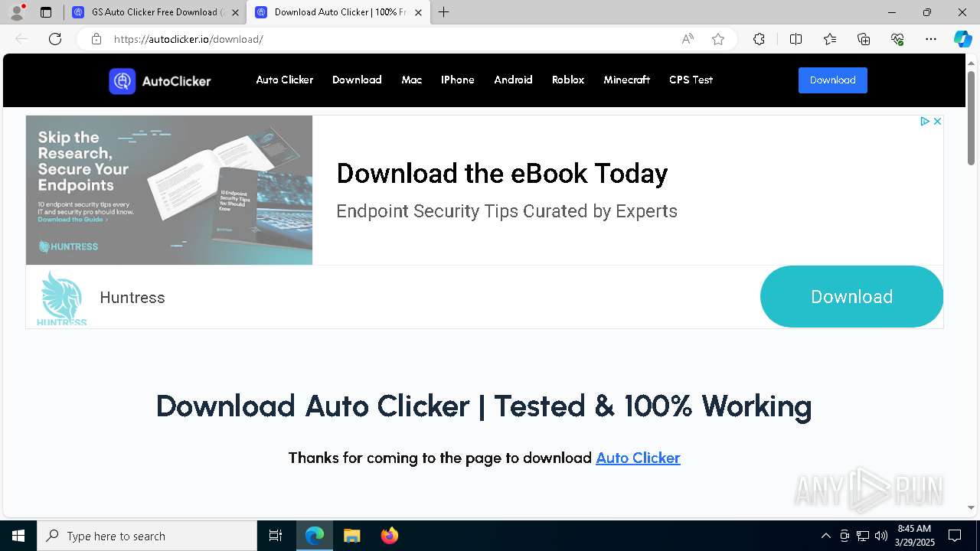The image size is (980, 551).
Task: Open the Download nav menu item
Action: pyautogui.click(x=357, y=80)
